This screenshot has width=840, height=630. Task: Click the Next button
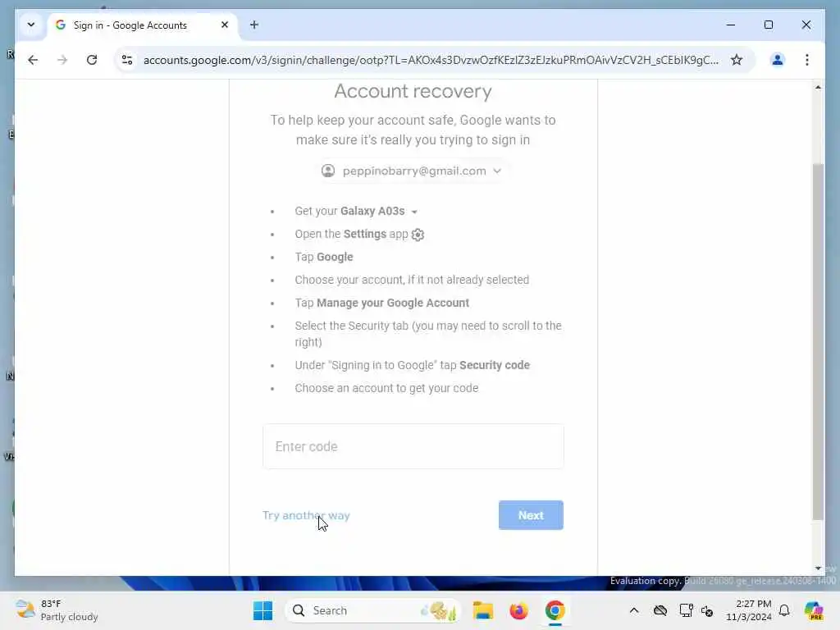point(531,515)
